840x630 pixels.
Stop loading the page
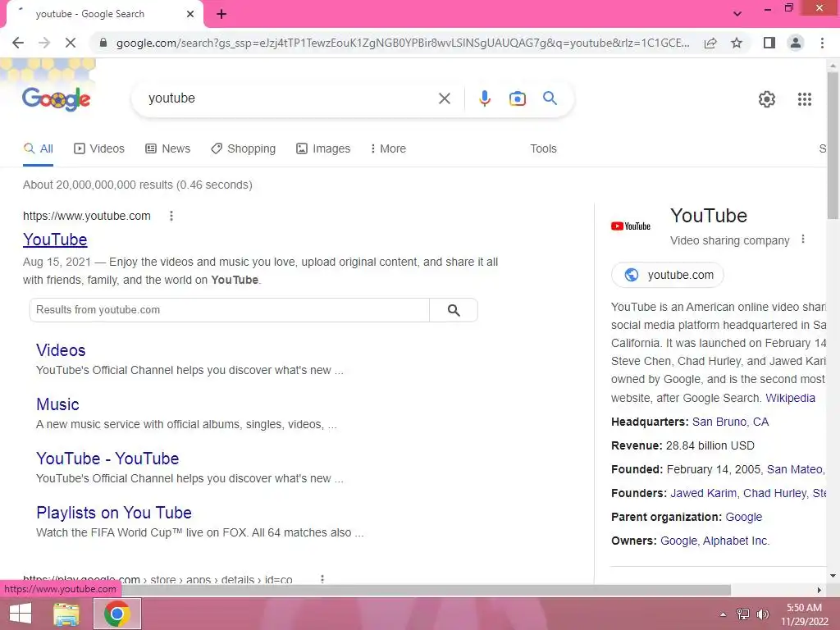point(71,43)
